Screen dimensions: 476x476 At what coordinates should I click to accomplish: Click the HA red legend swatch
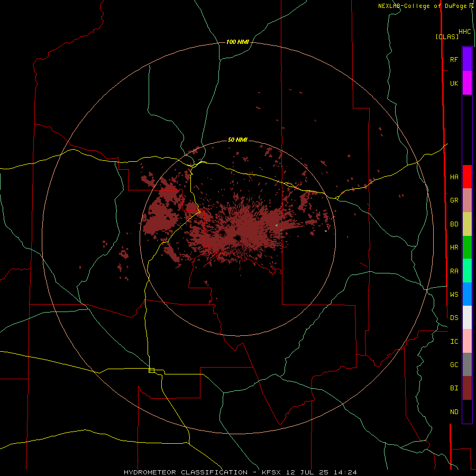coord(467,177)
